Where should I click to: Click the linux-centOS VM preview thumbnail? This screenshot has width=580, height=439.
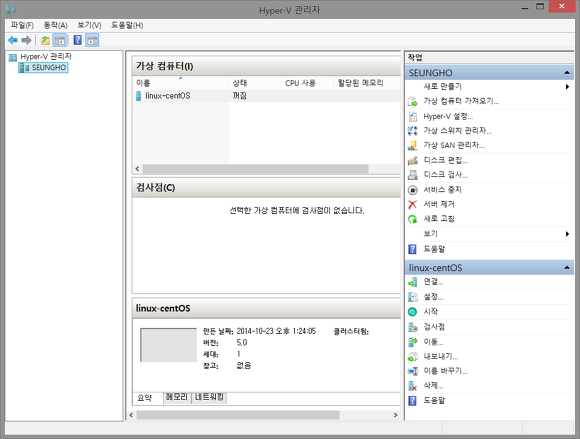click(169, 345)
